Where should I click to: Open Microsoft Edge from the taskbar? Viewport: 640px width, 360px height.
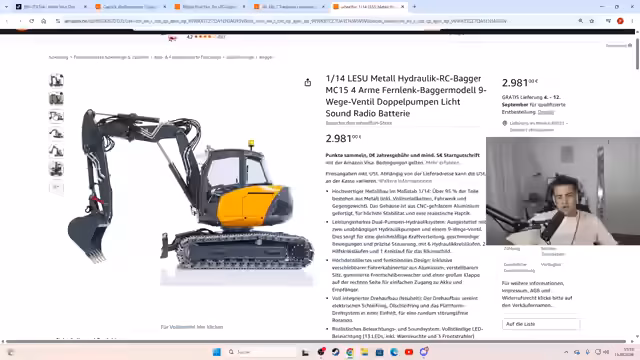pos(394,352)
